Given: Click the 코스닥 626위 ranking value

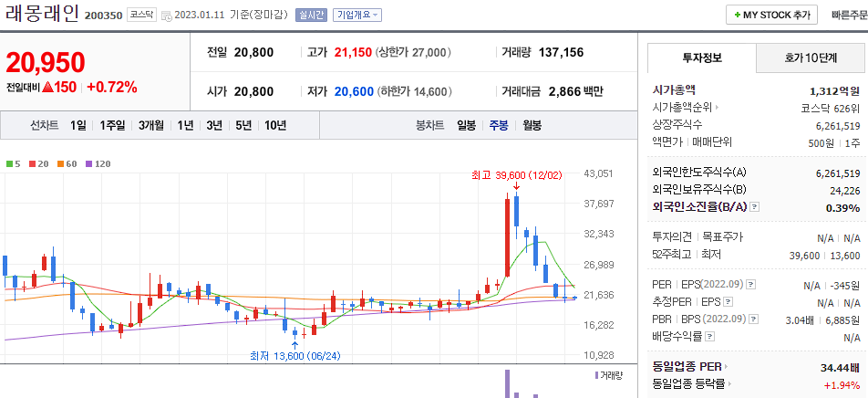Looking at the screenshot, I should tap(830, 108).
